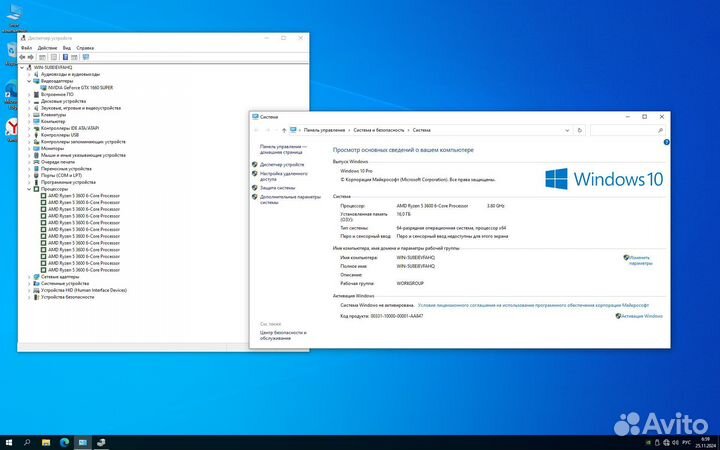Expand Сетевые адаптеры category arrow
This screenshot has width=720, height=450.
pyautogui.click(x=29, y=277)
